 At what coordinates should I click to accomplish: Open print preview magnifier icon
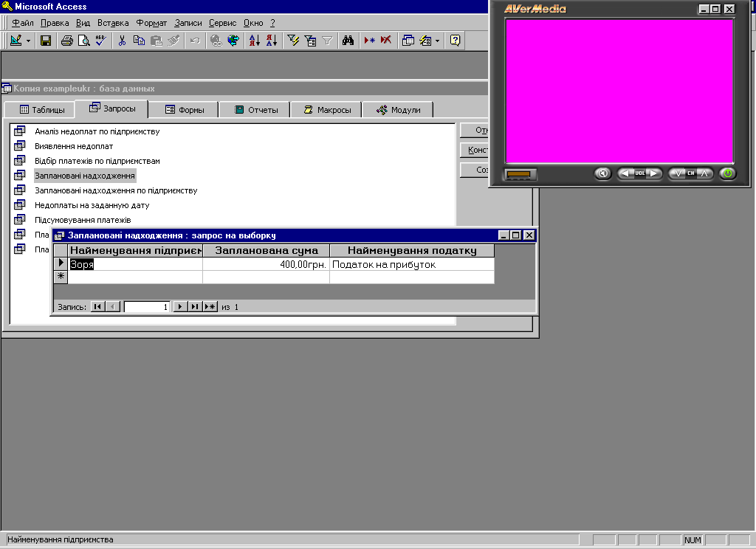pos(84,41)
